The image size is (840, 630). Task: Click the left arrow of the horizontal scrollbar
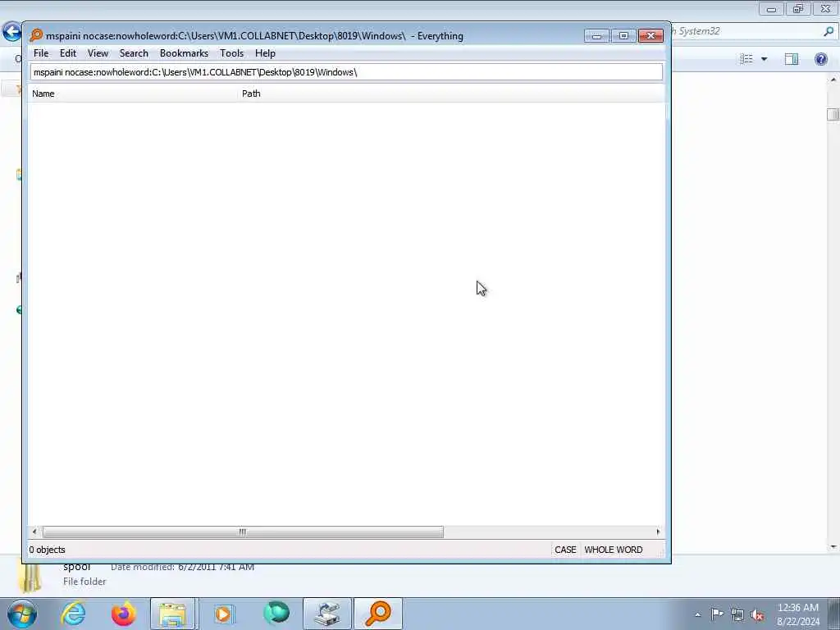[34, 532]
